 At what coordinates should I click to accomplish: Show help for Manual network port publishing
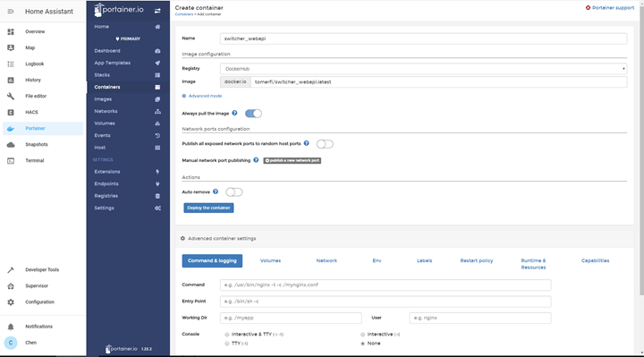click(x=256, y=160)
